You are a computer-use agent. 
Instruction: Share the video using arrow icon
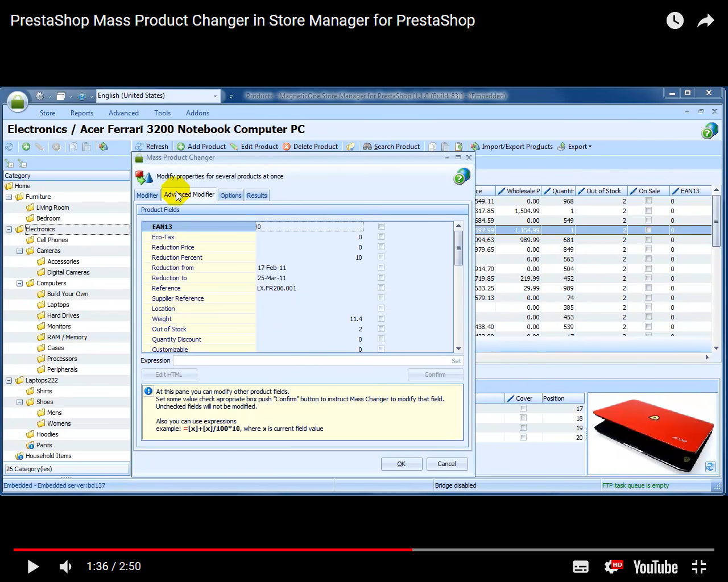706,21
